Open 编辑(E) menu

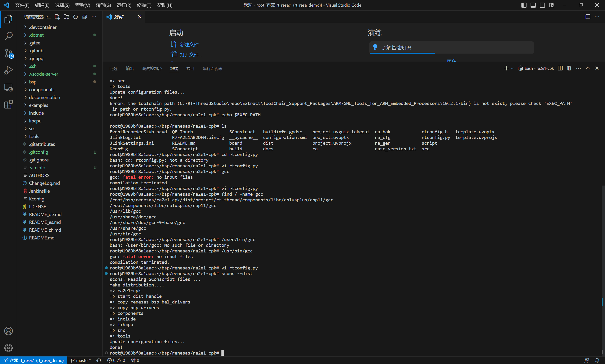tap(42, 5)
